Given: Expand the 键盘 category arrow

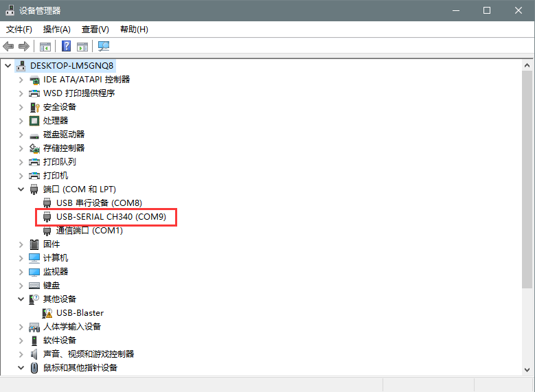Looking at the screenshot, I should click(21, 286).
